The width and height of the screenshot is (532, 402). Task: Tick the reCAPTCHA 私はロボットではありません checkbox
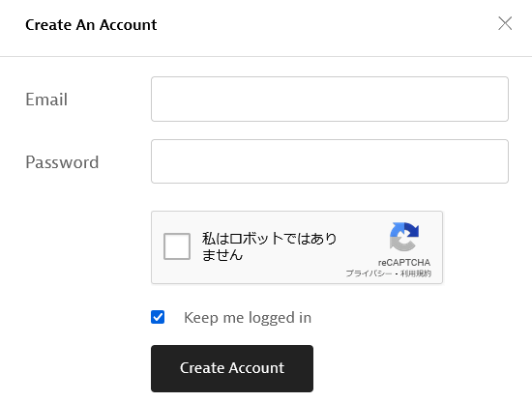coord(177,246)
